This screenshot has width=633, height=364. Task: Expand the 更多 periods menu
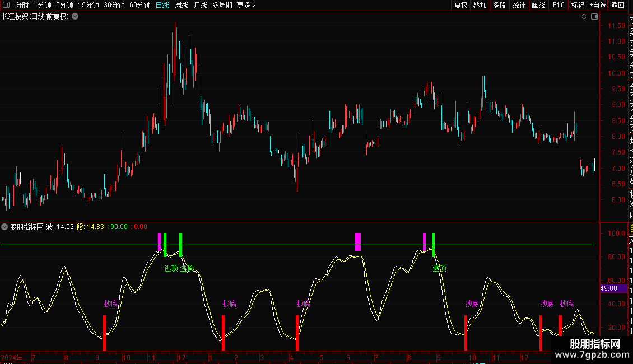[x=246, y=5]
